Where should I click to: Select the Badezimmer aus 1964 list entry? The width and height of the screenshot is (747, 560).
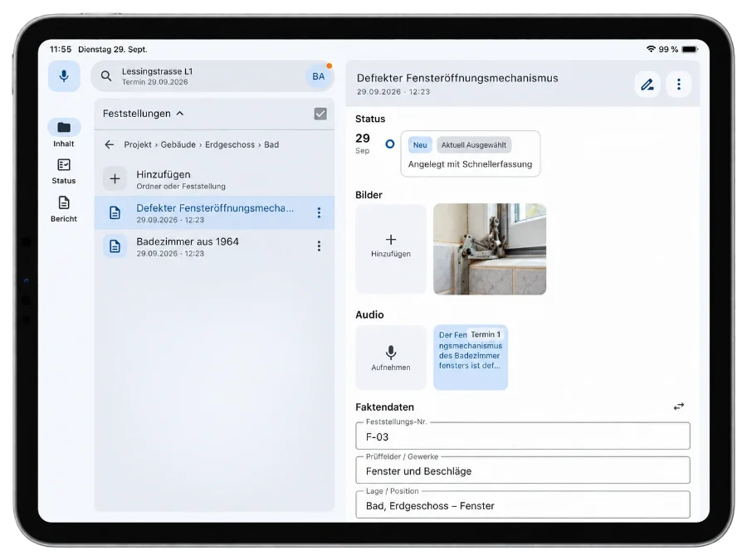click(x=214, y=246)
